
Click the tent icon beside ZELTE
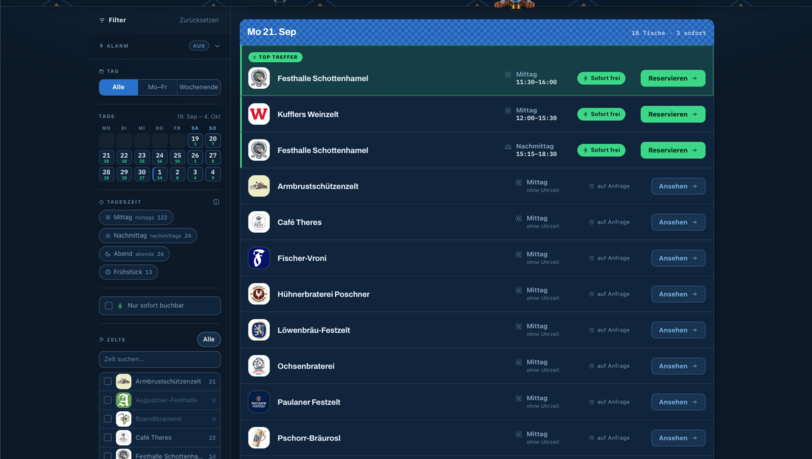[x=101, y=340]
